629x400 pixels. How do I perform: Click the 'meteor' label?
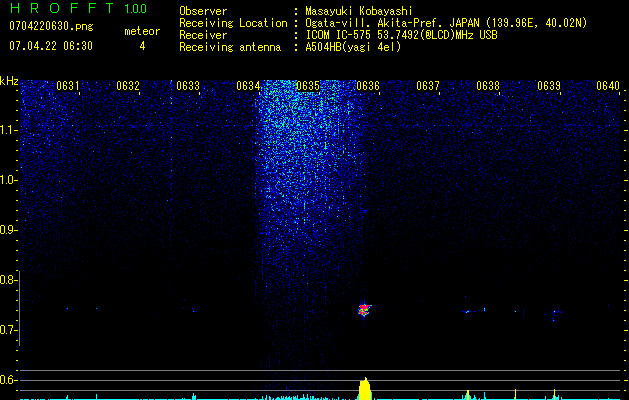coord(142,31)
